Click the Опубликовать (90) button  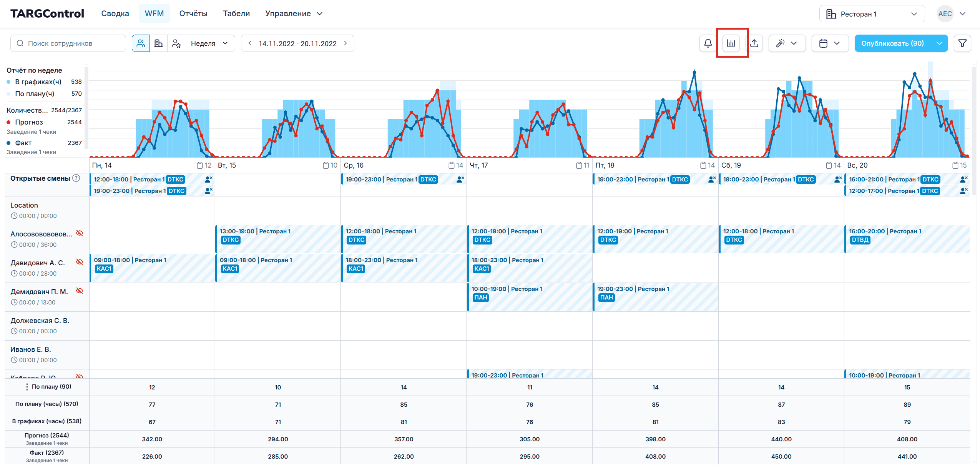click(x=892, y=43)
